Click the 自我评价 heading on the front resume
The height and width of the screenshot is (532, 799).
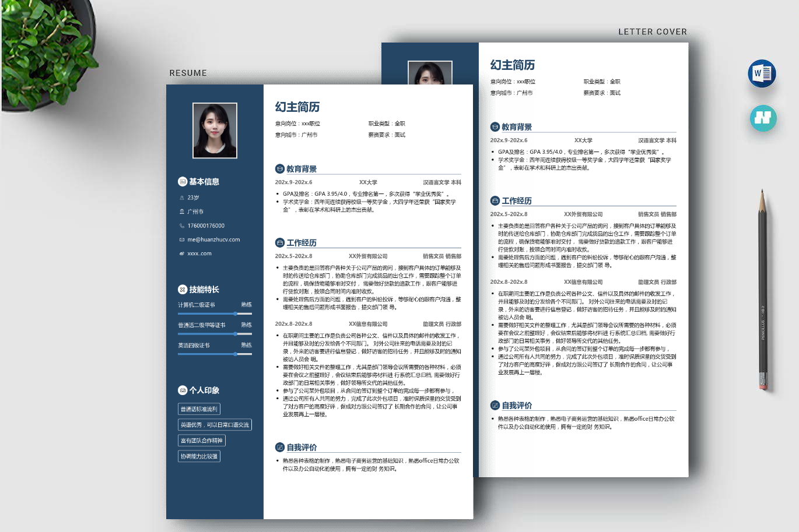(302, 448)
